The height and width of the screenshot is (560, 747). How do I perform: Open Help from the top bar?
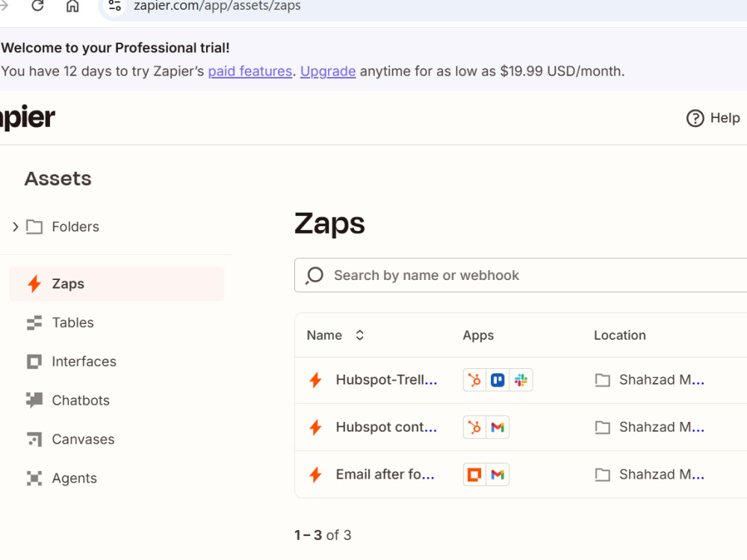click(x=713, y=118)
